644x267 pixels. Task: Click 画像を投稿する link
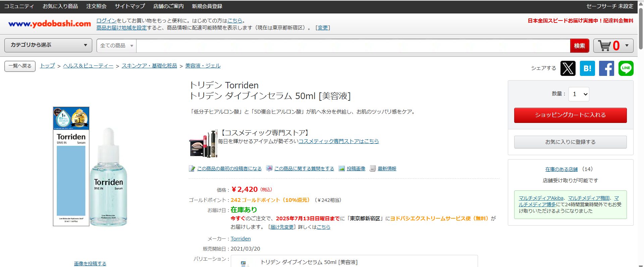pyautogui.click(x=90, y=264)
